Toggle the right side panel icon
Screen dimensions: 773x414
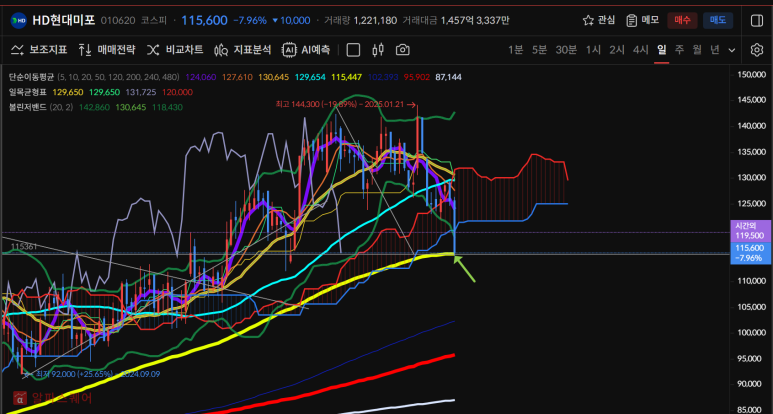pyautogui.click(x=757, y=20)
